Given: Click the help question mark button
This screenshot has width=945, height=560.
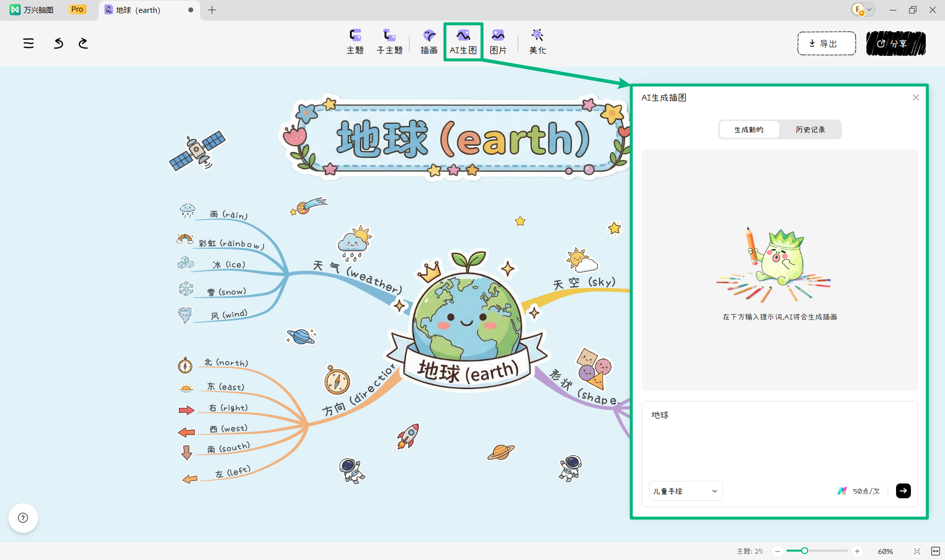Looking at the screenshot, I should pyautogui.click(x=23, y=518).
